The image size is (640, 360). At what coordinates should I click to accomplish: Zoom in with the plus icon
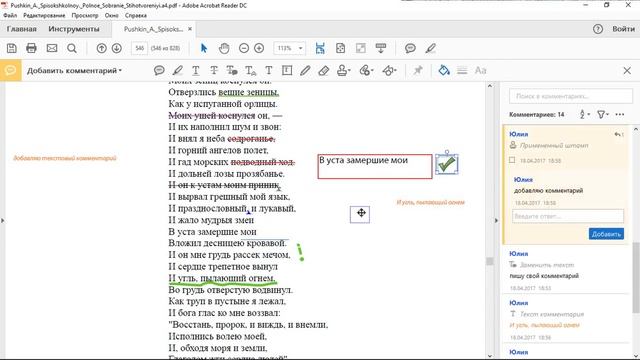click(259, 48)
